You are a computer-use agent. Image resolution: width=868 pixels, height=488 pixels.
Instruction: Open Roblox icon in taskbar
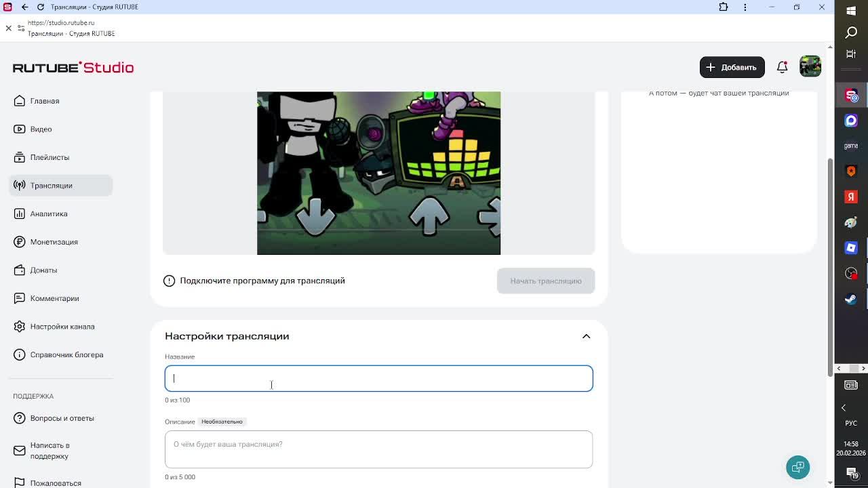(x=851, y=248)
